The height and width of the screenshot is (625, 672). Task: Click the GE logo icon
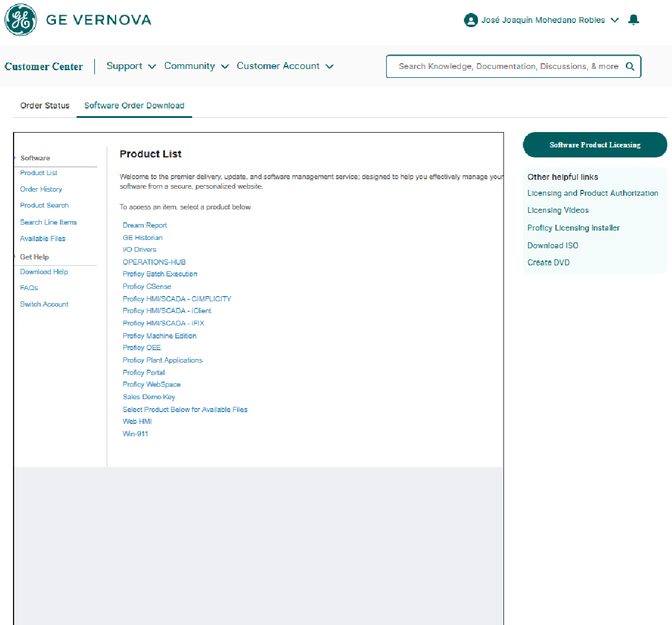(20, 19)
